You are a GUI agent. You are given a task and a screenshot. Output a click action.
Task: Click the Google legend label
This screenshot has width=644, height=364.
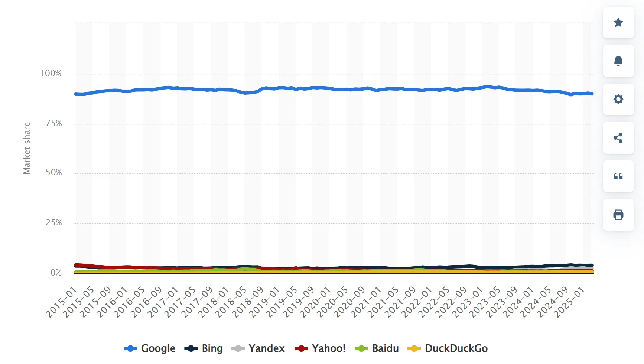158,348
